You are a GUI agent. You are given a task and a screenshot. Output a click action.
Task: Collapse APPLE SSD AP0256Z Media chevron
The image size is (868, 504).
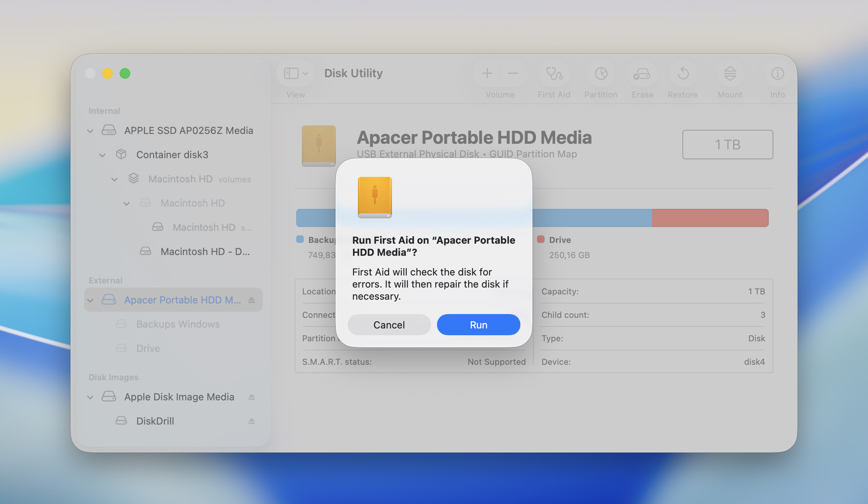(90, 131)
